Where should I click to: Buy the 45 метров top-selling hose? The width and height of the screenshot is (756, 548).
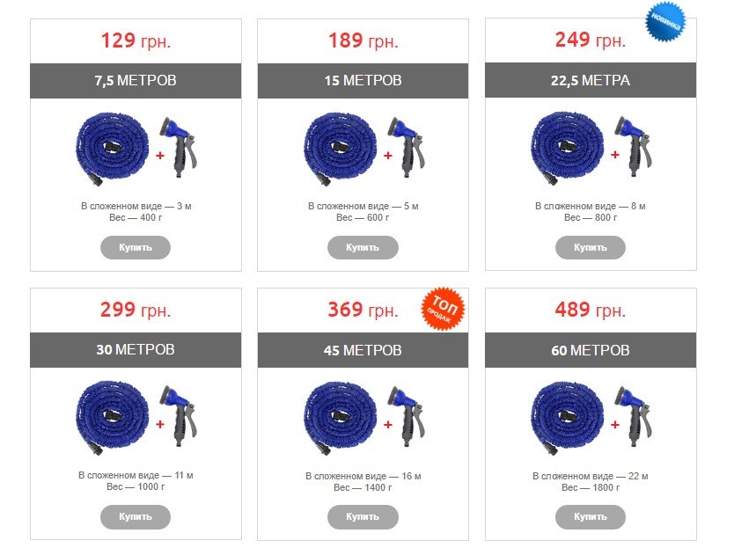coord(363,516)
